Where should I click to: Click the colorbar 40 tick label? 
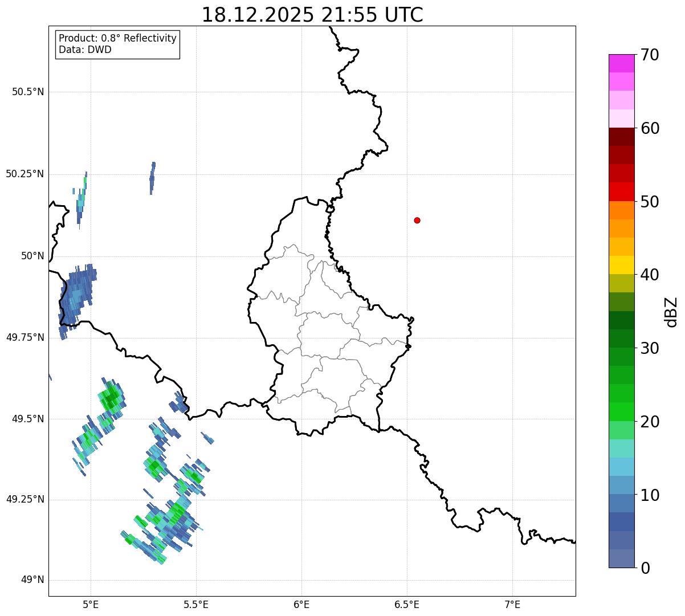point(650,275)
